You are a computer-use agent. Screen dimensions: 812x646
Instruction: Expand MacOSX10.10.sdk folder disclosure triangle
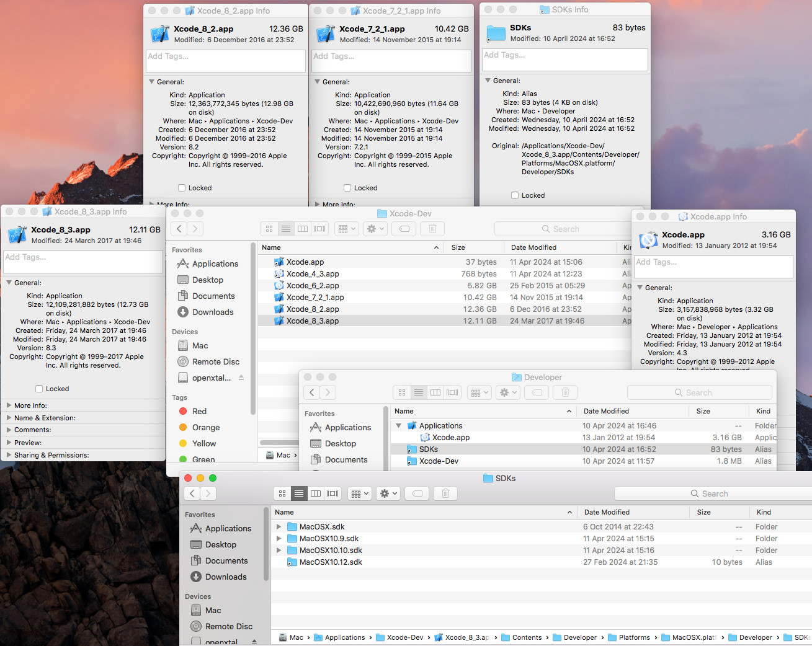point(279,551)
